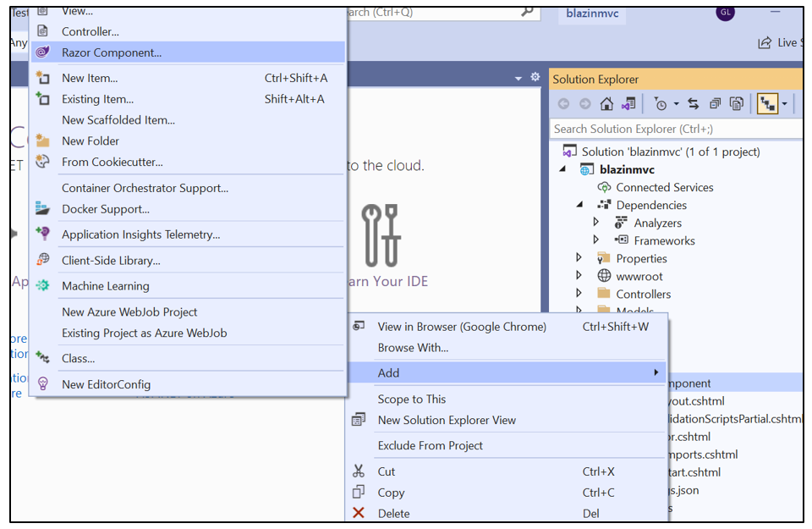Switch views with the solution/folder icon
The image size is (812, 529).
click(x=628, y=104)
